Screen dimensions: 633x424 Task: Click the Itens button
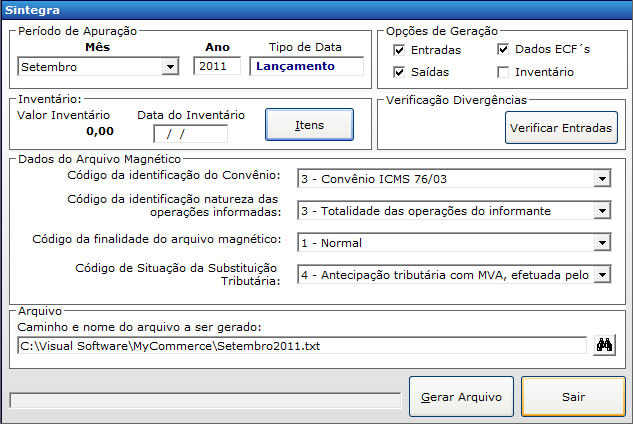[x=309, y=125]
